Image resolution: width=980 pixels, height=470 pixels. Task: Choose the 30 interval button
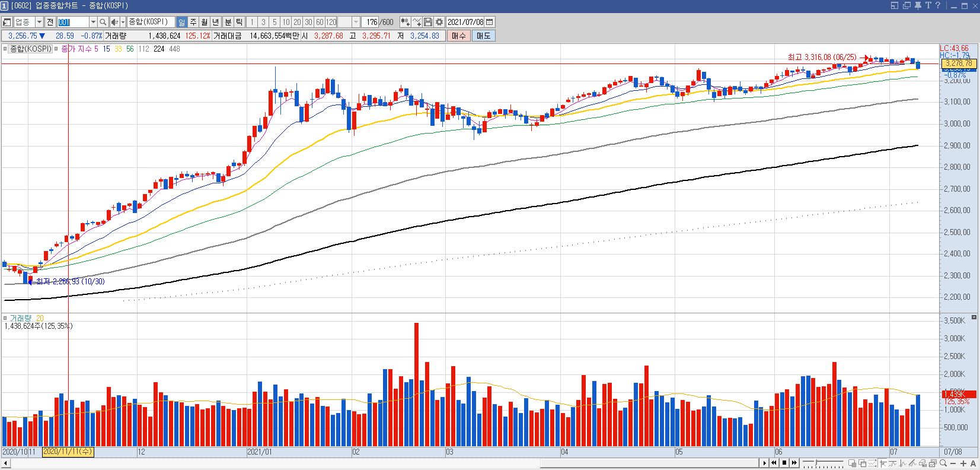[308, 22]
